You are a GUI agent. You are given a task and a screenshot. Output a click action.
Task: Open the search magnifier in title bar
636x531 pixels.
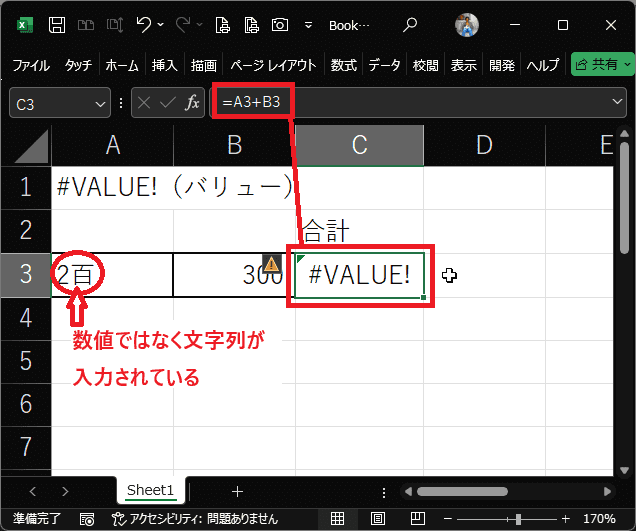(x=411, y=24)
